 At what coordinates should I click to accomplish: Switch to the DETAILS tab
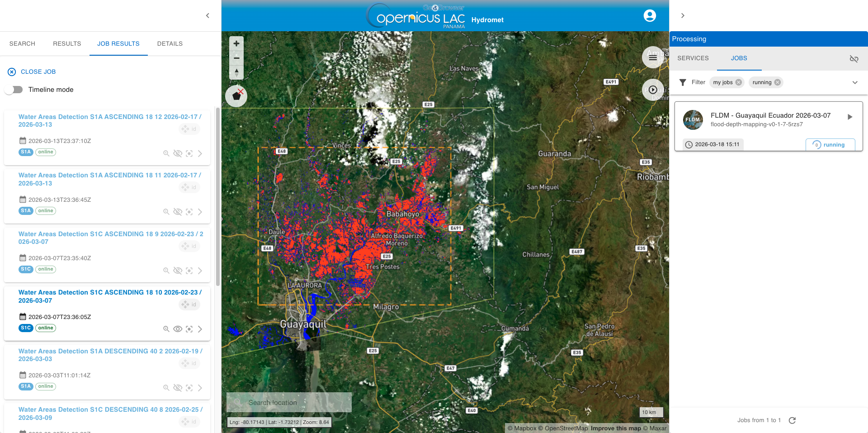(x=170, y=44)
